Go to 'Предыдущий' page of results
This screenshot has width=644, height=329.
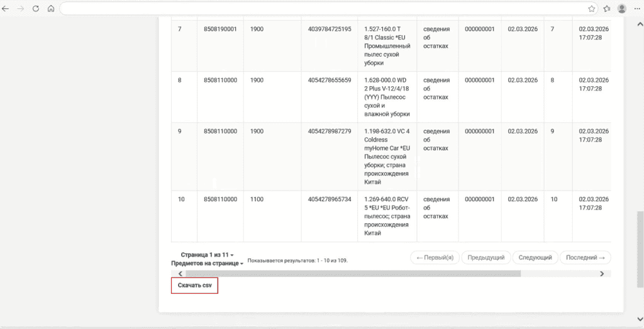(x=486, y=257)
